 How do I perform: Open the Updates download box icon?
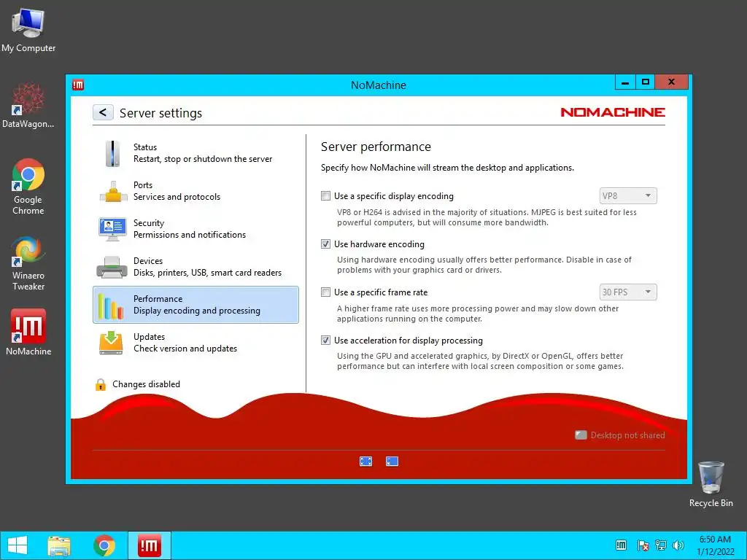click(111, 343)
